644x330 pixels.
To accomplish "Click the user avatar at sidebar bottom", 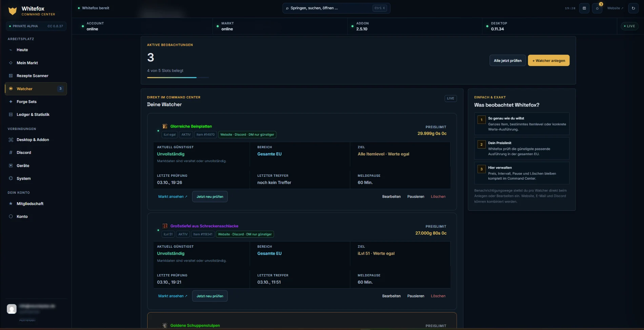I will tap(12, 309).
